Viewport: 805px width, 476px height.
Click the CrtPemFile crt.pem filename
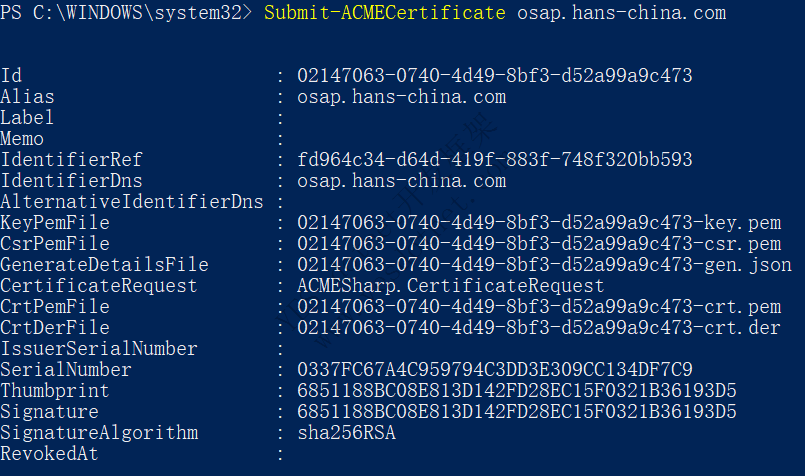click(539, 307)
